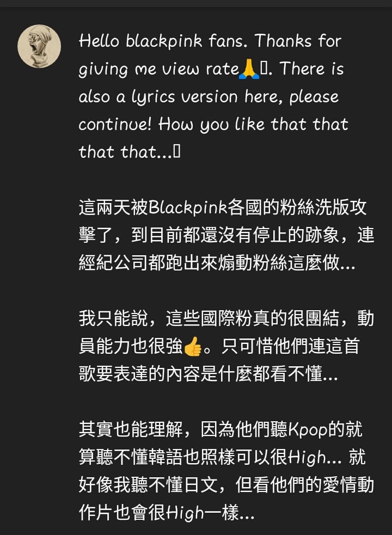
Task: Click the line starting with '歌要表達的內容'
Action: pyautogui.click(x=209, y=374)
